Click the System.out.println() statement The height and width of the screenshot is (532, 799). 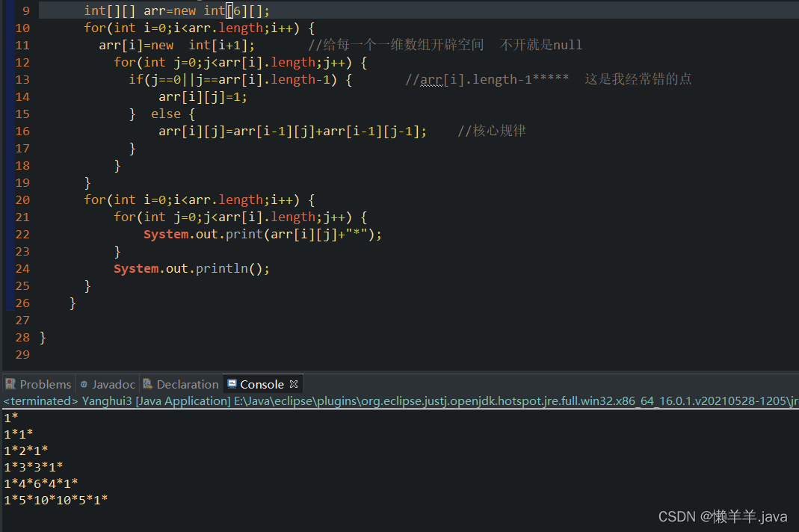(x=191, y=268)
